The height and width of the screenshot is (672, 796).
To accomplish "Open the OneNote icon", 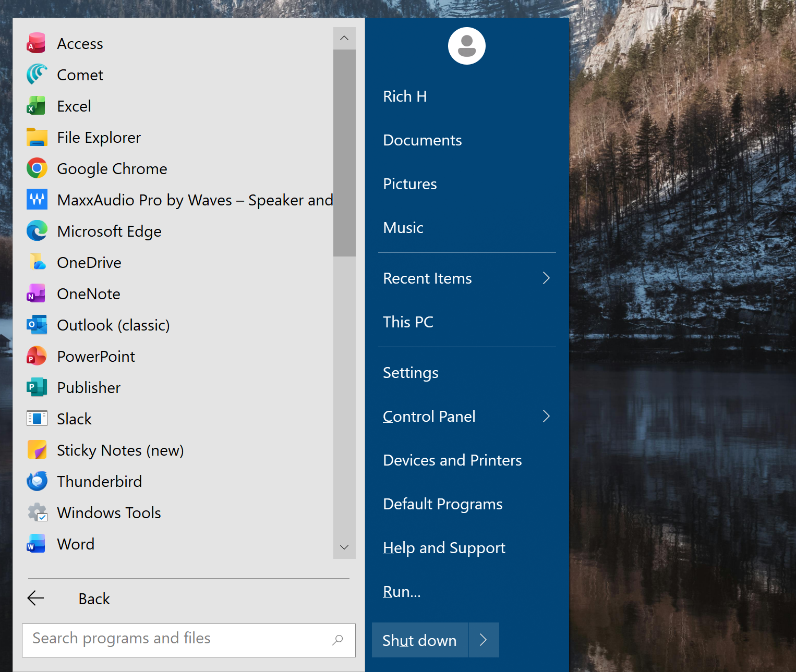I will (x=37, y=294).
